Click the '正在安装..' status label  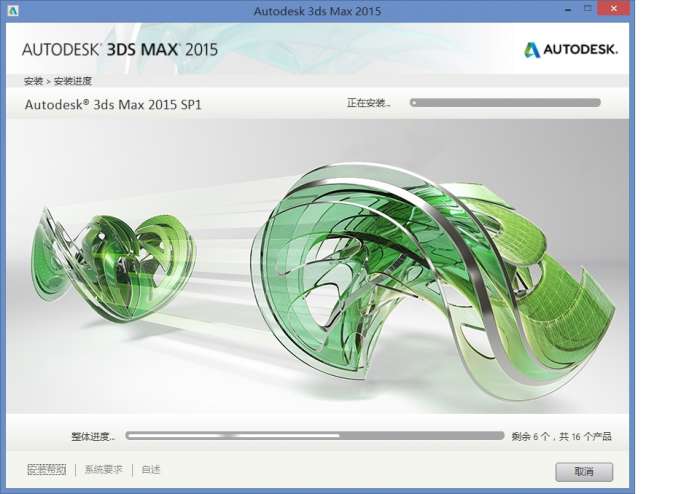point(369,103)
